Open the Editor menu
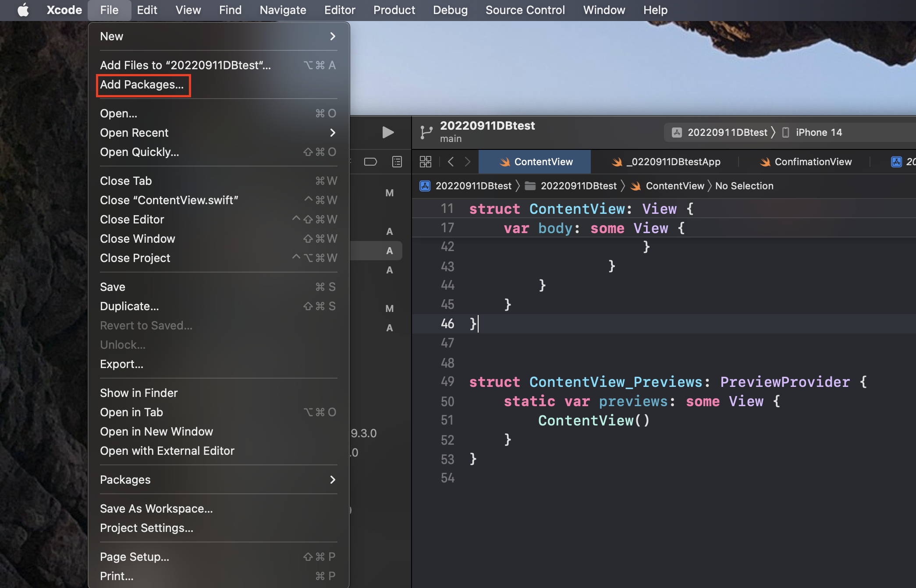This screenshot has width=916, height=588. 340,10
